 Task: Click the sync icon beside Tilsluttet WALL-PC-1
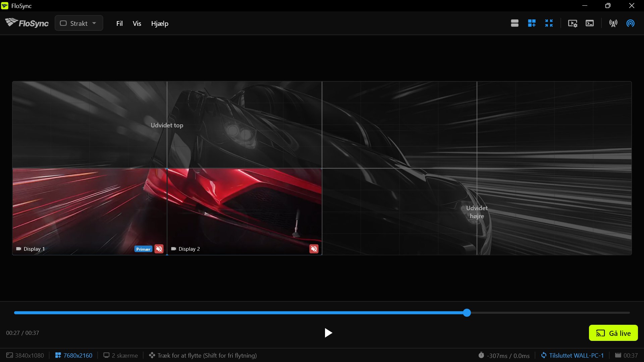coord(544,355)
